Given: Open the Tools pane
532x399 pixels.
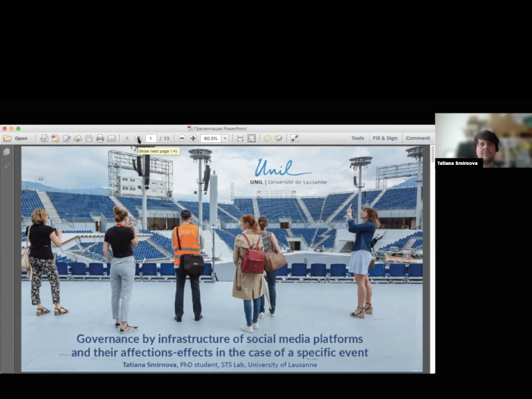Looking at the screenshot, I should pyautogui.click(x=358, y=138).
